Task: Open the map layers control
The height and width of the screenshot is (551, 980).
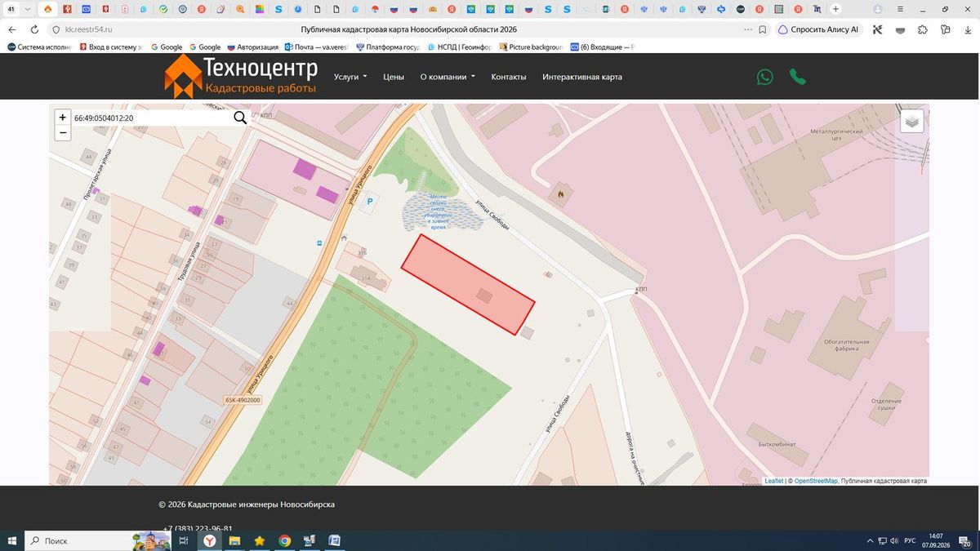Action: click(912, 122)
